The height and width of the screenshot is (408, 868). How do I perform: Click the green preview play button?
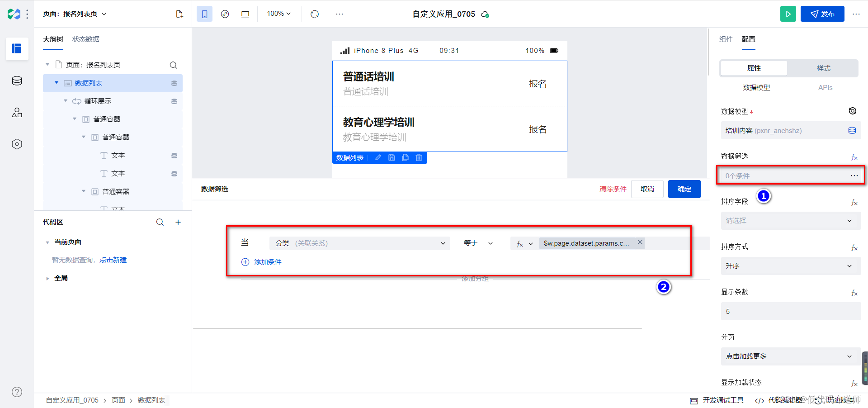[788, 14]
